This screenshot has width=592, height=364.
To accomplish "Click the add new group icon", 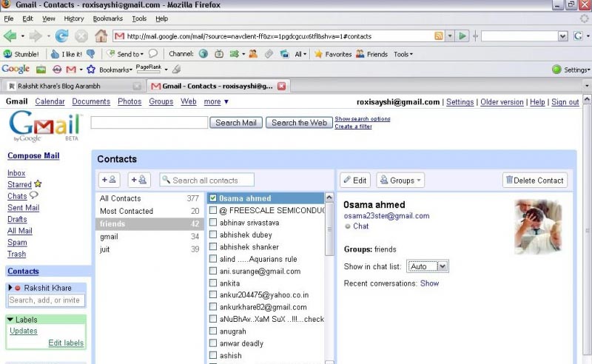I will click(139, 180).
